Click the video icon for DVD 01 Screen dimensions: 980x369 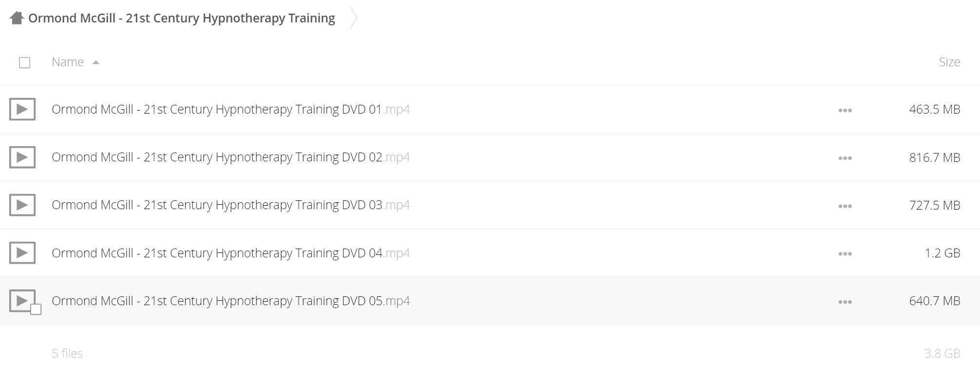[x=22, y=109]
